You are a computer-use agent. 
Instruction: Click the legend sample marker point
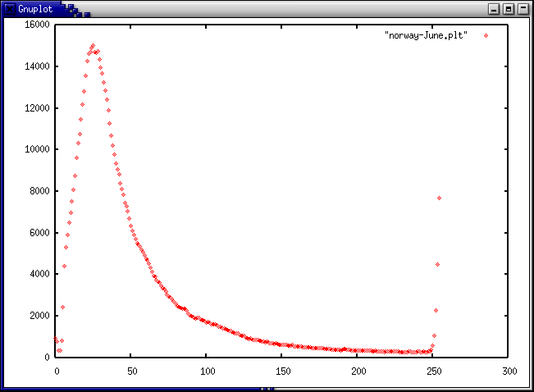pos(486,35)
